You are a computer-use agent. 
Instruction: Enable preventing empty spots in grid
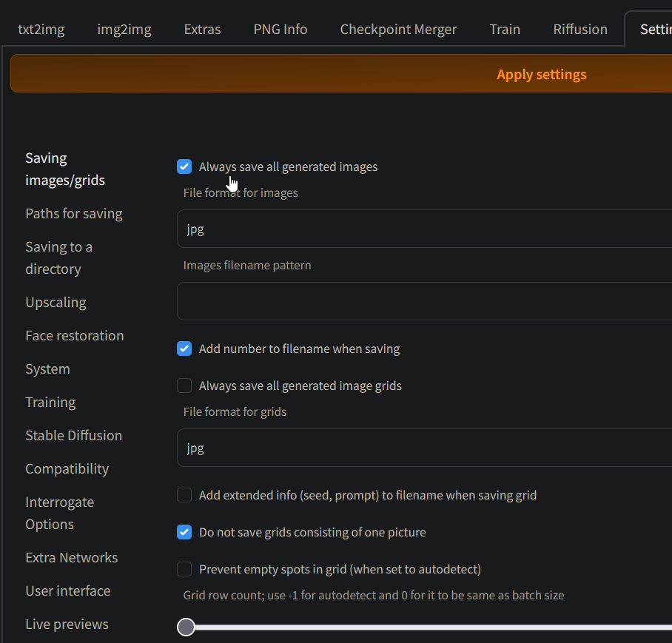184,569
